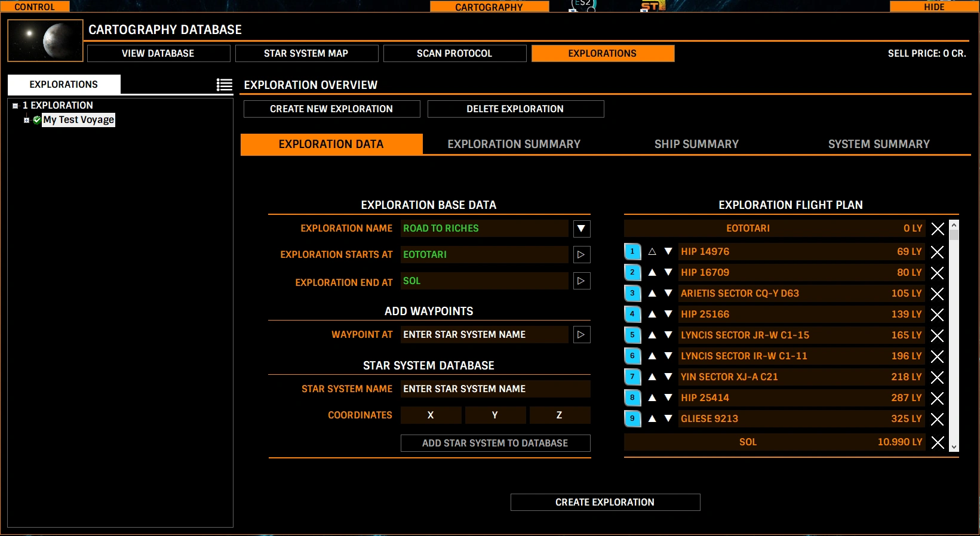Viewport: 980px width, 536px height.
Task: Open the Exploration Name dropdown
Action: coord(582,229)
